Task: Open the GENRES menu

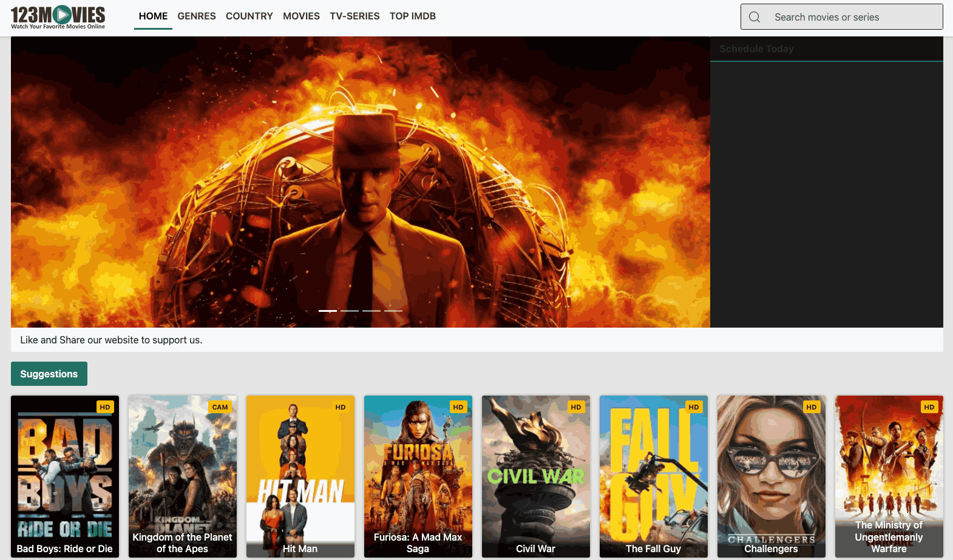Action: 197,16
